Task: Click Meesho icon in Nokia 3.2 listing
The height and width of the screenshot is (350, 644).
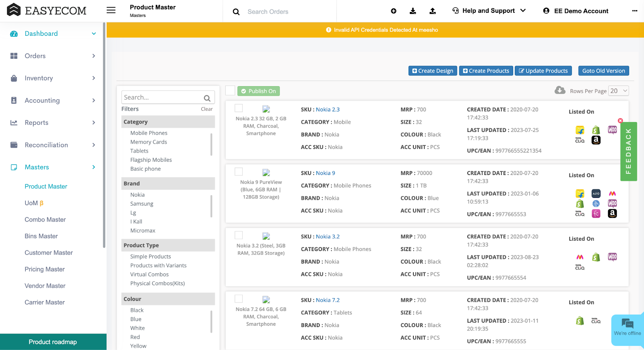Action: coord(580,257)
